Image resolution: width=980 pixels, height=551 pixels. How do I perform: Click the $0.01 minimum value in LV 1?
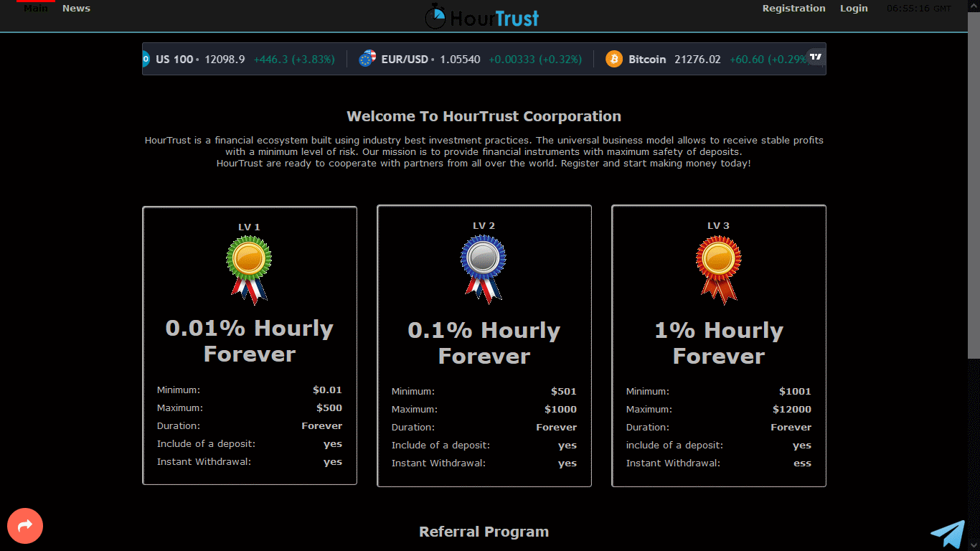click(327, 390)
